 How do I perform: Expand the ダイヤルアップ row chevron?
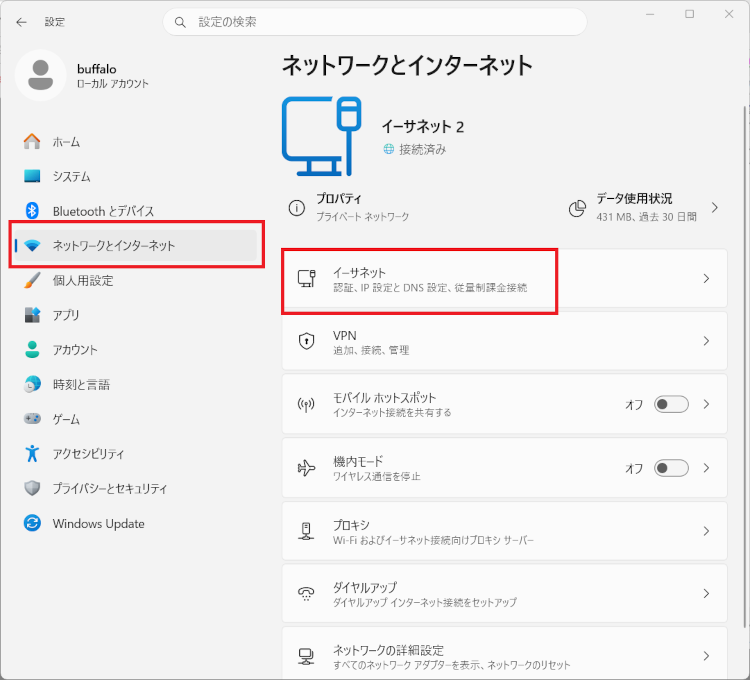[706, 593]
